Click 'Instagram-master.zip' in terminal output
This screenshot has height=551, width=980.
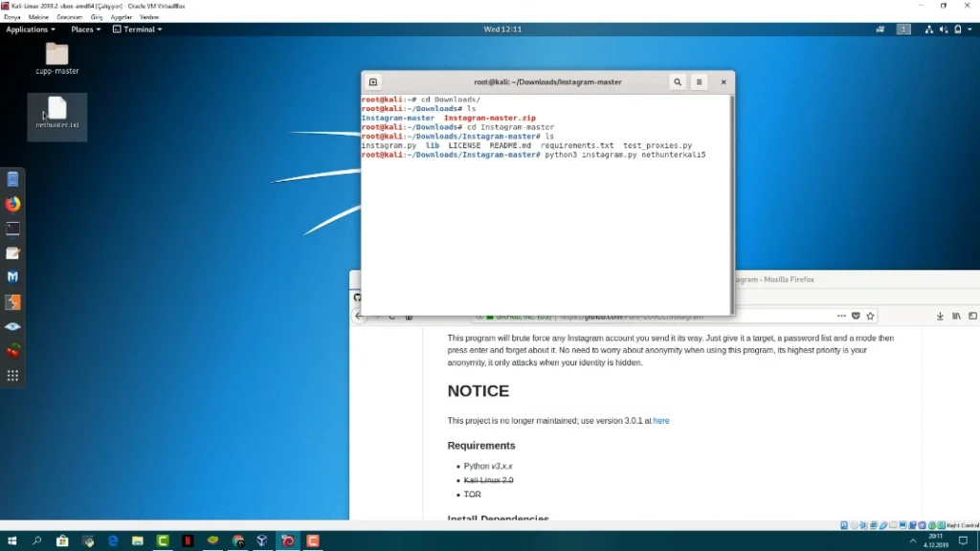pyautogui.click(x=489, y=118)
